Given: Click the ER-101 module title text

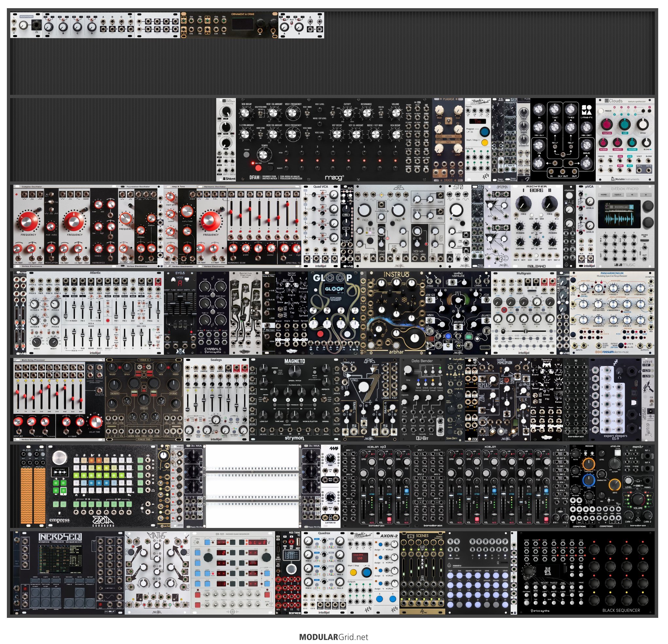Looking at the screenshot, I should (x=220, y=534).
